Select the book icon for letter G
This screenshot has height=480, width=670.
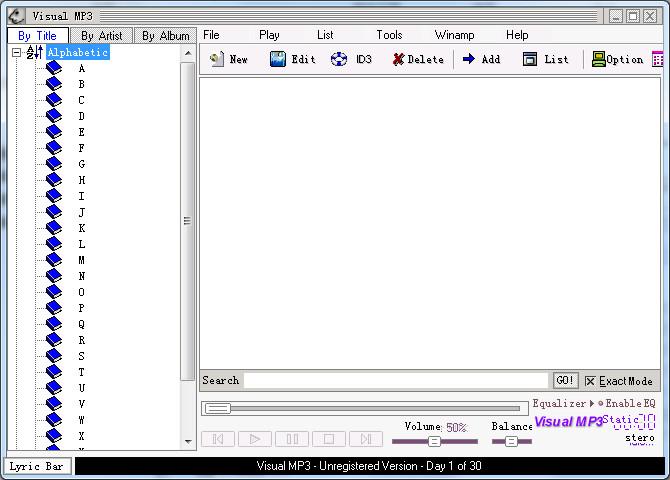tap(54, 164)
